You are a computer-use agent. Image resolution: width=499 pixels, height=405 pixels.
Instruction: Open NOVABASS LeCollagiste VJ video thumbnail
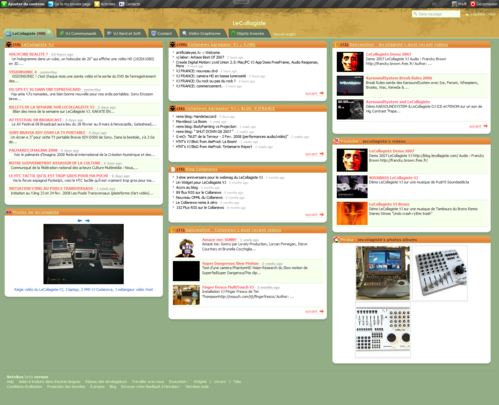coord(352,187)
